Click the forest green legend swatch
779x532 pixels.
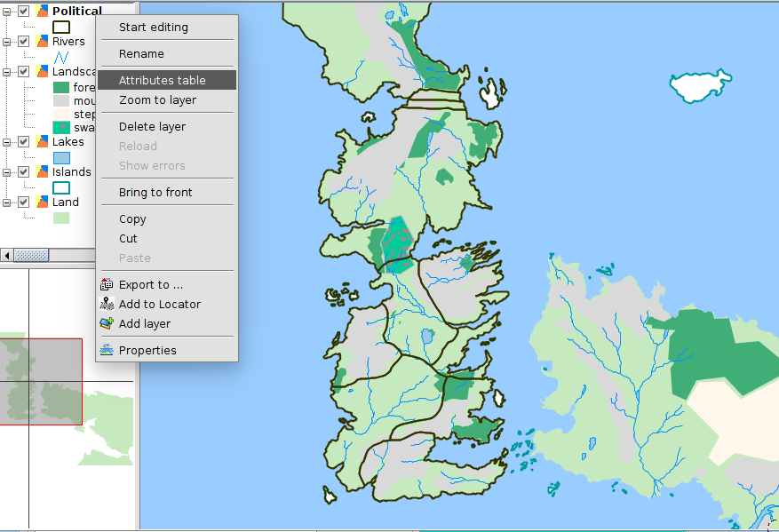coord(61,88)
